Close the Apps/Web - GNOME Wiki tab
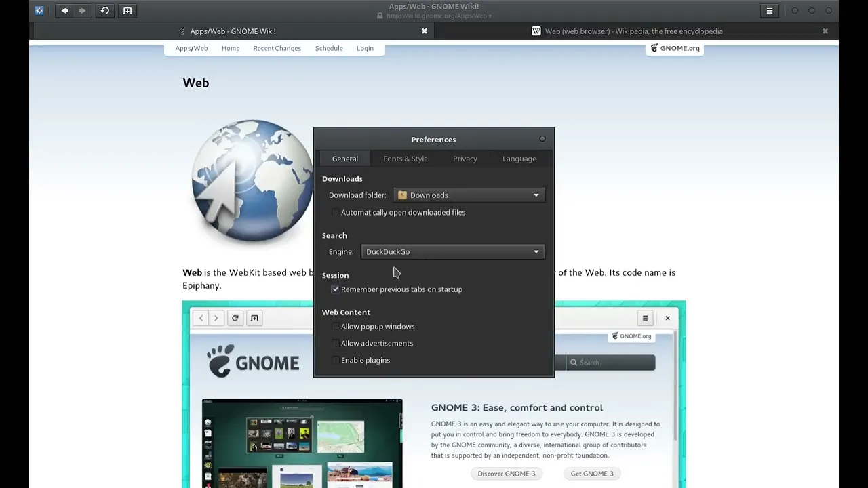 coord(425,31)
